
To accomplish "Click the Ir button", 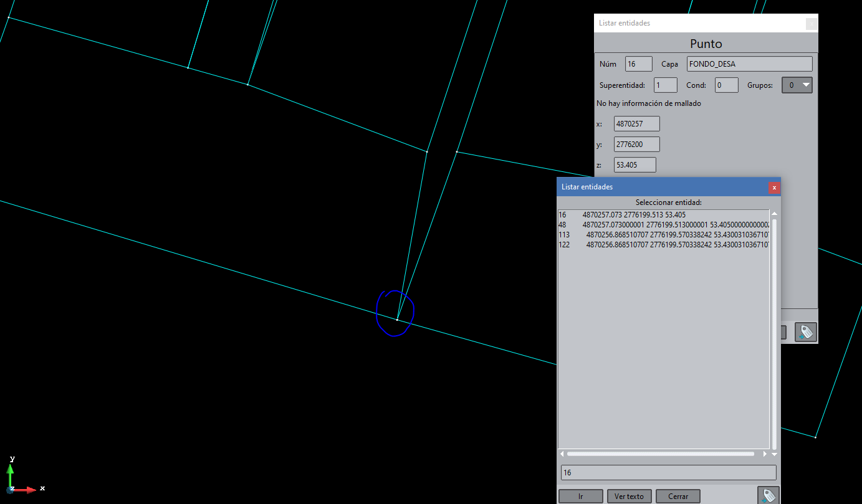I will [x=581, y=497].
